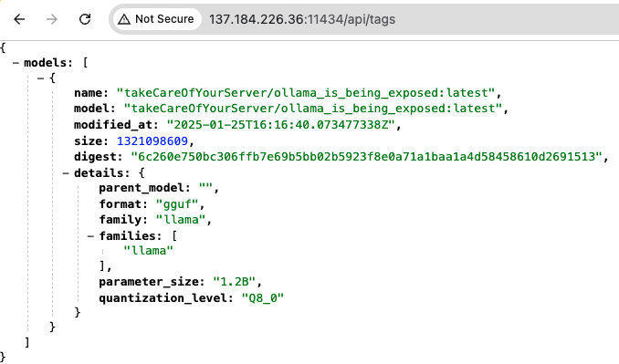The image size is (619, 364).
Task: Collapse the details object
Action: [66, 172]
